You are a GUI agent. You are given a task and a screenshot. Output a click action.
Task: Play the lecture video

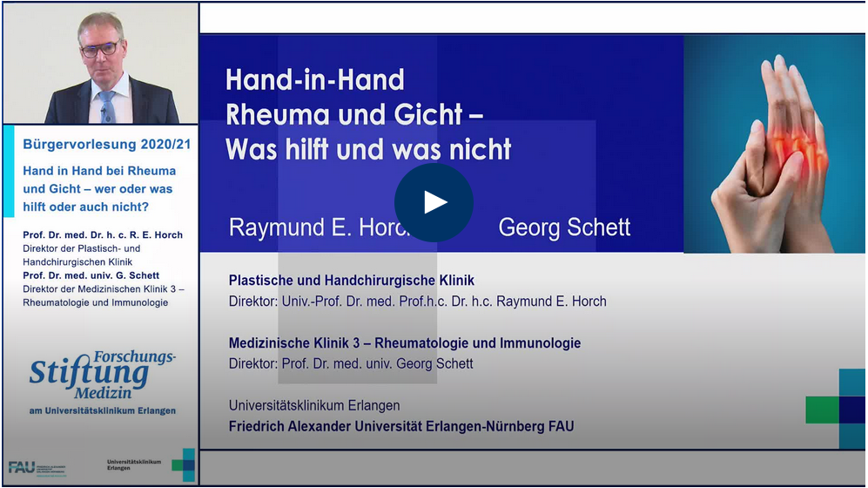coord(434,202)
